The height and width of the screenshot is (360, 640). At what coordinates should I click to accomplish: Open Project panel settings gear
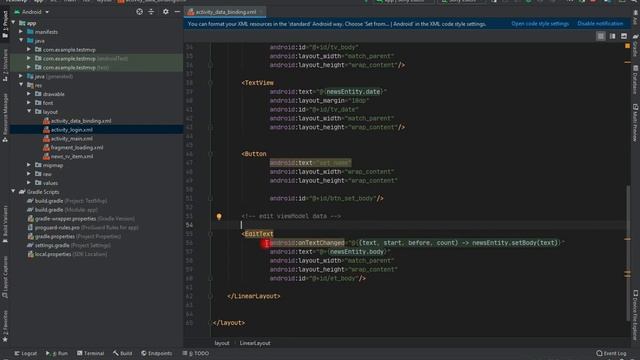click(165, 12)
